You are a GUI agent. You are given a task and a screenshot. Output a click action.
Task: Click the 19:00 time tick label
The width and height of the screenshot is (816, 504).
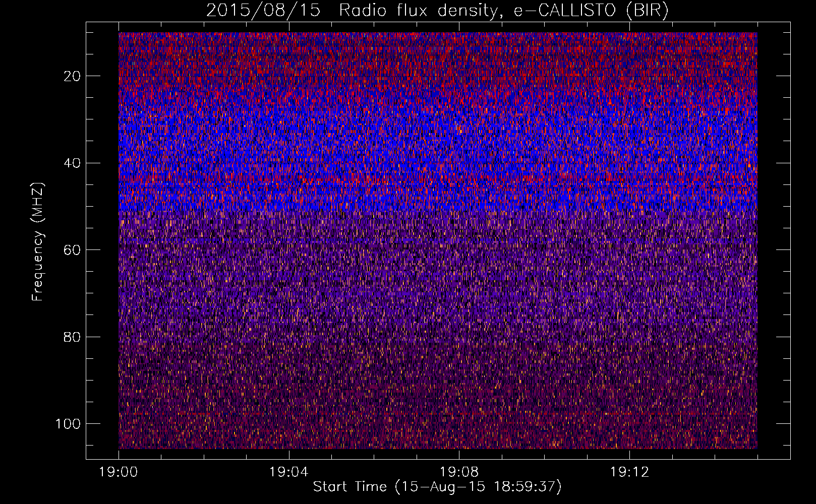click(x=119, y=472)
